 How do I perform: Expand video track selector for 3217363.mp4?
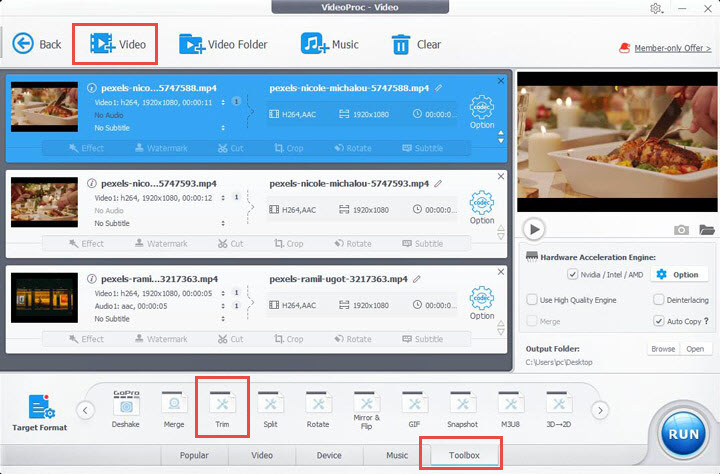click(223, 293)
